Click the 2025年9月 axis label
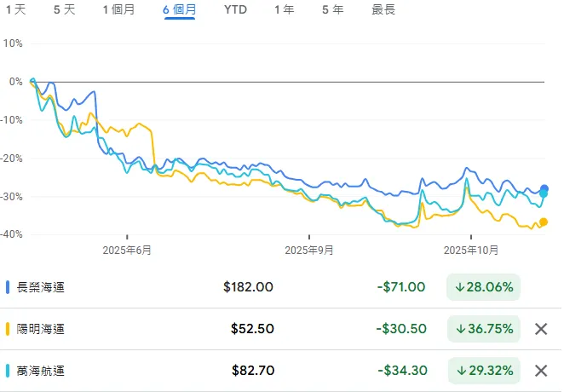Screen dimensions: 564x392 tap(309, 250)
